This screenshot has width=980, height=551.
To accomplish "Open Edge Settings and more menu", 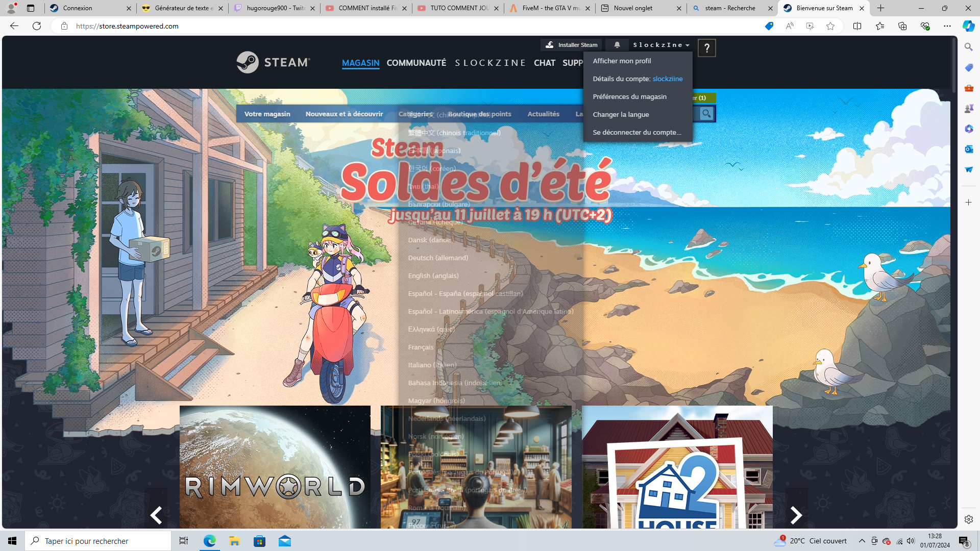I will pos(947,26).
